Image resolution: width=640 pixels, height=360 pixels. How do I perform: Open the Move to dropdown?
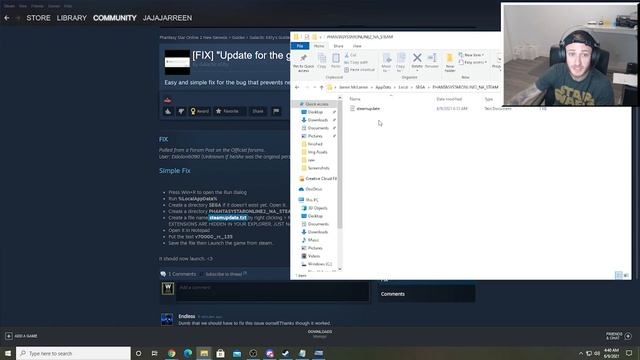pos(386,62)
